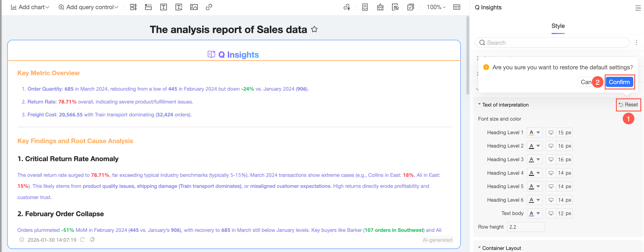The image size is (644, 252).
Task: Click the insert link toolbar icon
Action: [209, 7]
